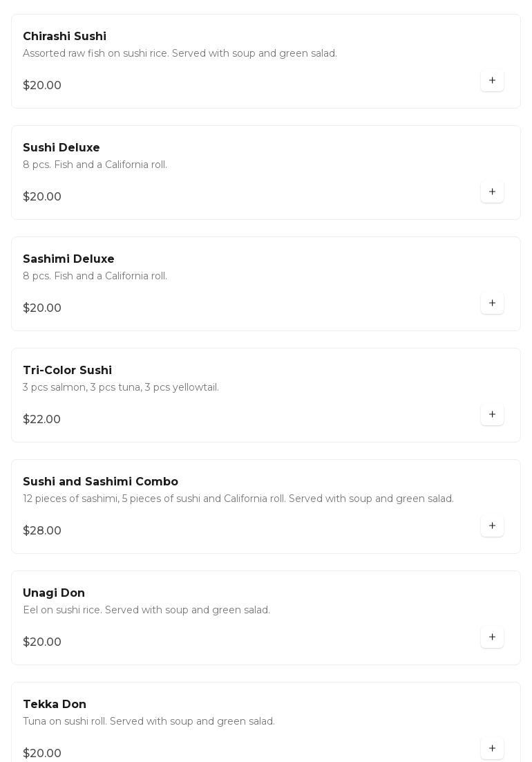Click plus on Sushi and Sashimi Combo

(x=492, y=526)
